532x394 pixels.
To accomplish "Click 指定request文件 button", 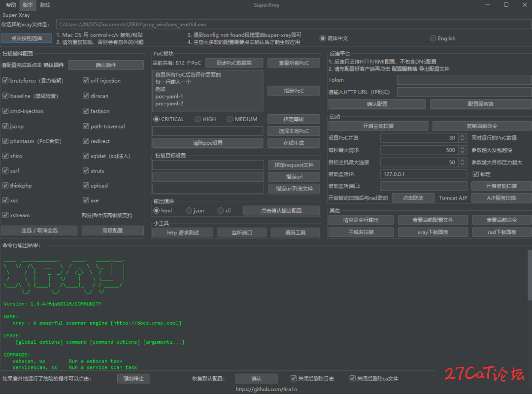I will (294, 165).
